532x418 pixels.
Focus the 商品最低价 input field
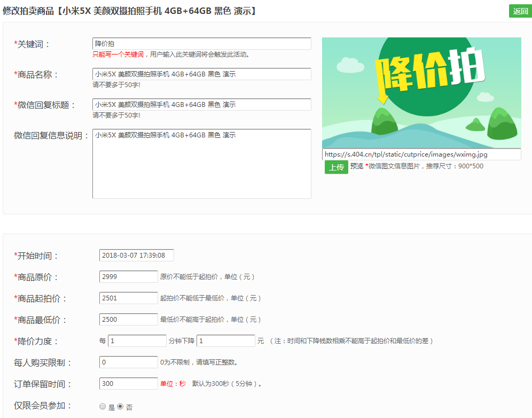128,320
